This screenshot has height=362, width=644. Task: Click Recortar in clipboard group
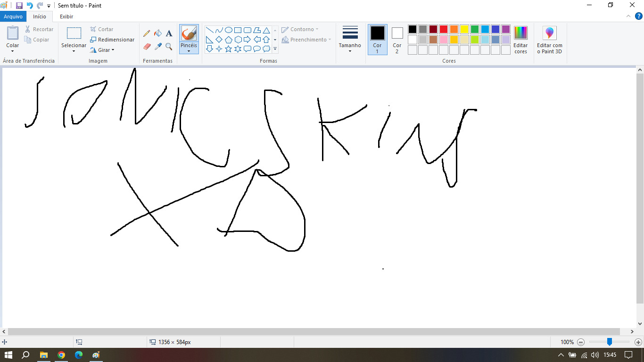point(39,29)
